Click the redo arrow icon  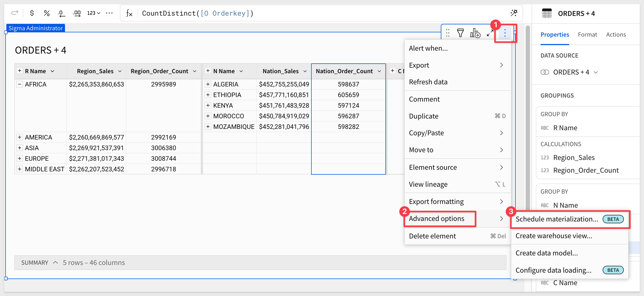[x=15, y=13]
